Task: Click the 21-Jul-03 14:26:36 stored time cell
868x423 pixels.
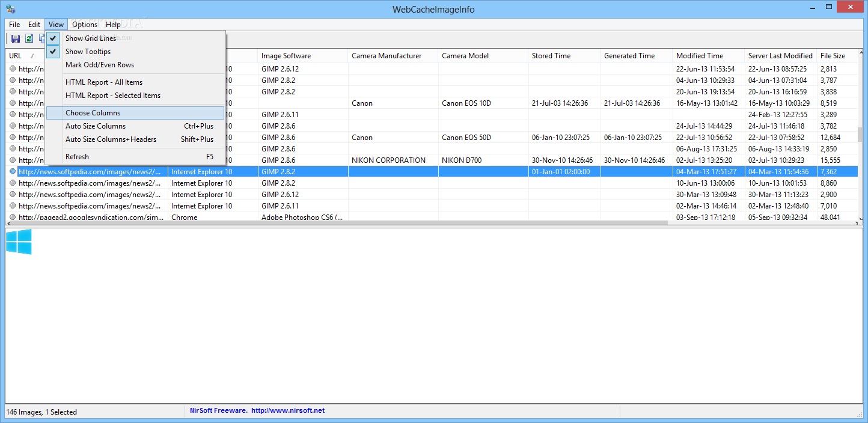Action: (x=564, y=103)
